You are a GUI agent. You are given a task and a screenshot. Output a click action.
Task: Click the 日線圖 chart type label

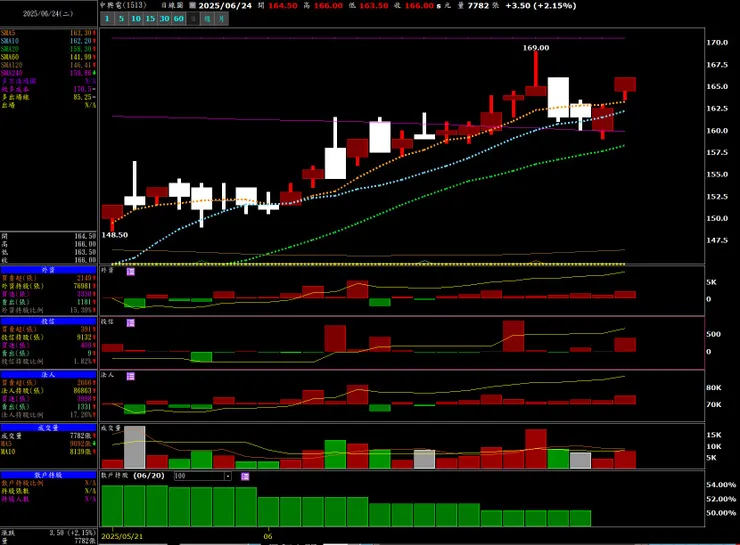pyautogui.click(x=172, y=5)
